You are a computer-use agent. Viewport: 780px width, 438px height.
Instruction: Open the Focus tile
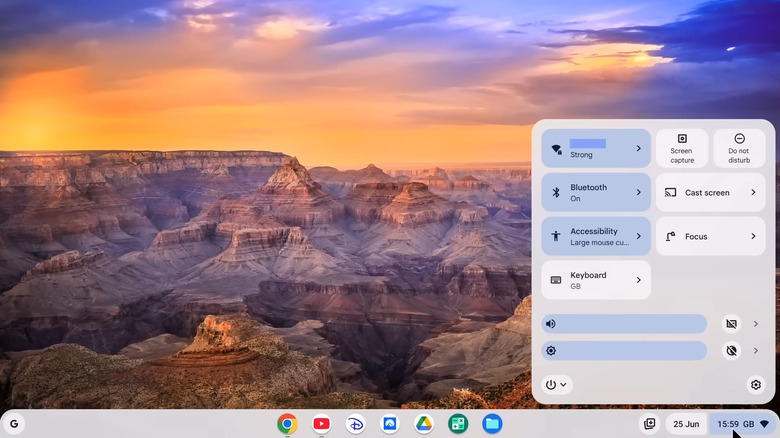click(711, 236)
